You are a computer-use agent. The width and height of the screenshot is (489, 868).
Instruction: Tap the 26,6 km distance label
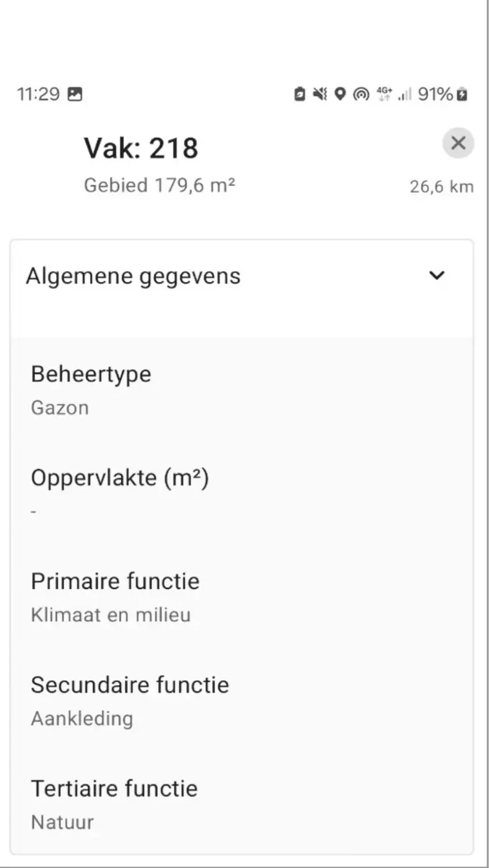441,186
